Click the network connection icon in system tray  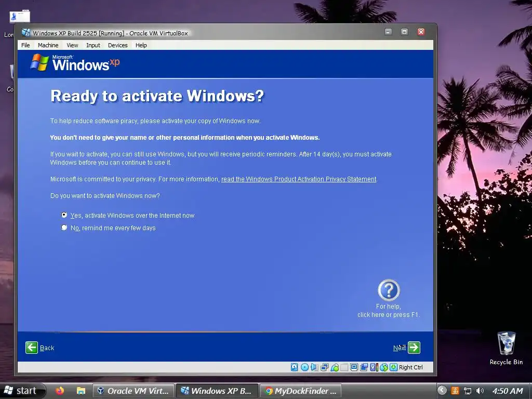[x=468, y=391]
